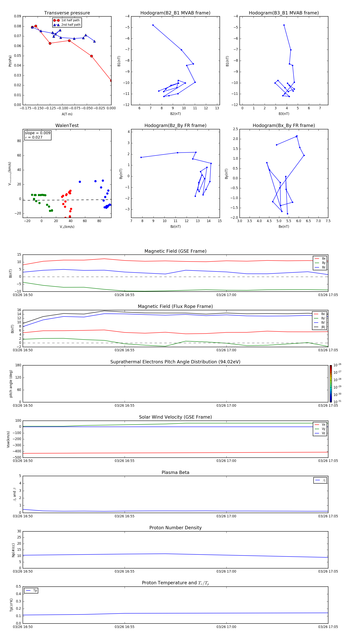Screen dimensions: 351x644
Task: Click the "r = 0.027" annotation
Action: pyautogui.click(x=34, y=137)
